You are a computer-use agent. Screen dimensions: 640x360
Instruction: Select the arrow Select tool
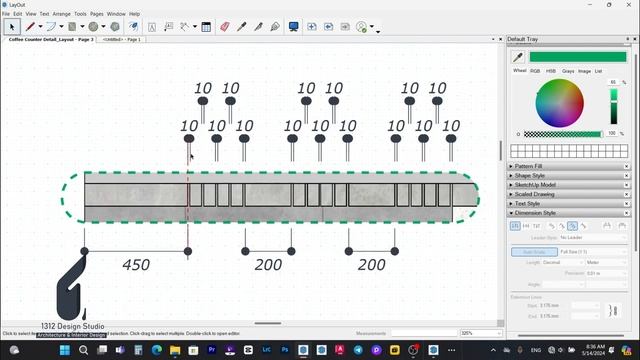12,27
